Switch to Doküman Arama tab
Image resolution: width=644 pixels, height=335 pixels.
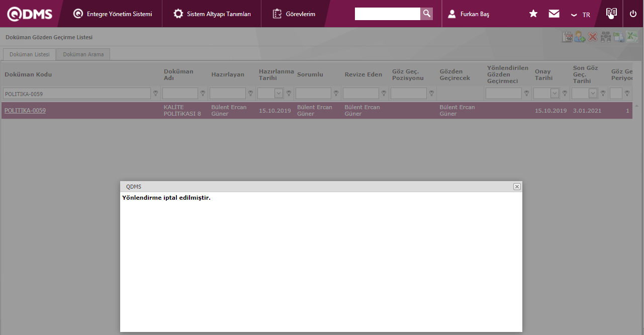tap(83, 54)
